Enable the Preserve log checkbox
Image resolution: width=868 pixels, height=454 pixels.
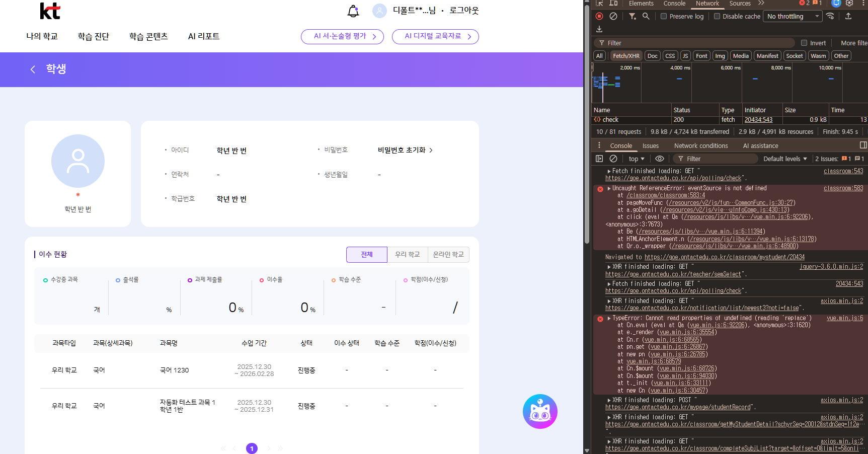664,16
